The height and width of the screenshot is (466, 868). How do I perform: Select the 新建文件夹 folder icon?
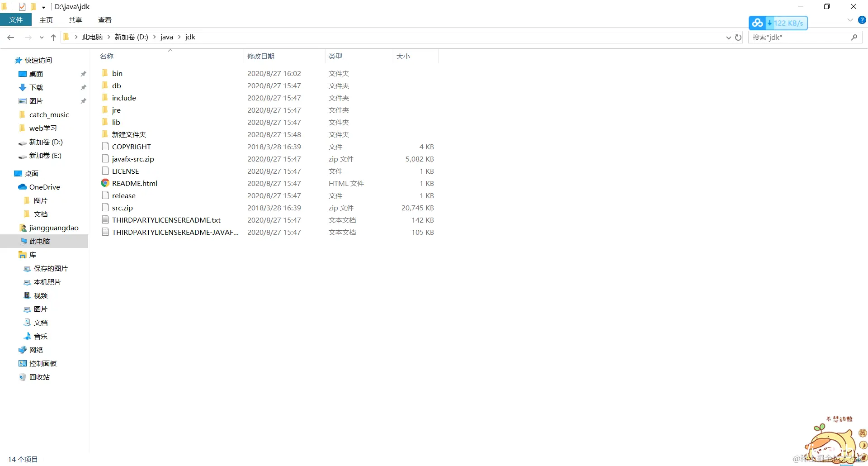pos(105,134)
